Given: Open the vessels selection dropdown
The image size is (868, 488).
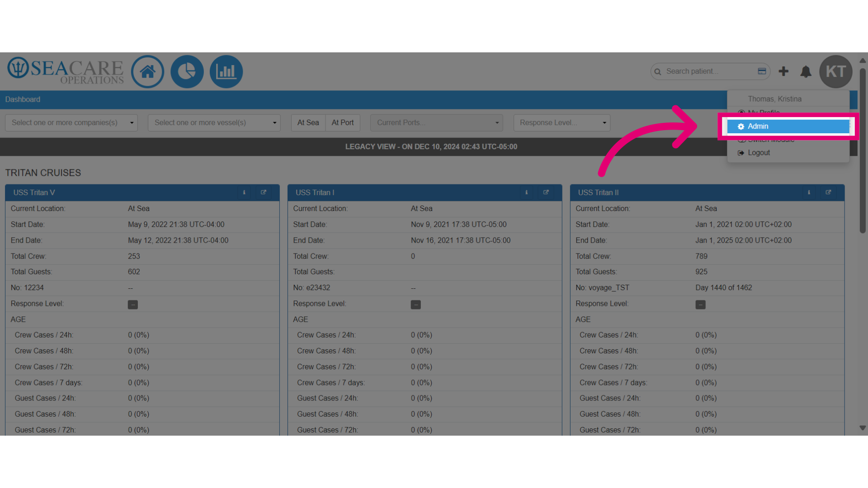Looking at the screenshot, I should coord(214,123).
